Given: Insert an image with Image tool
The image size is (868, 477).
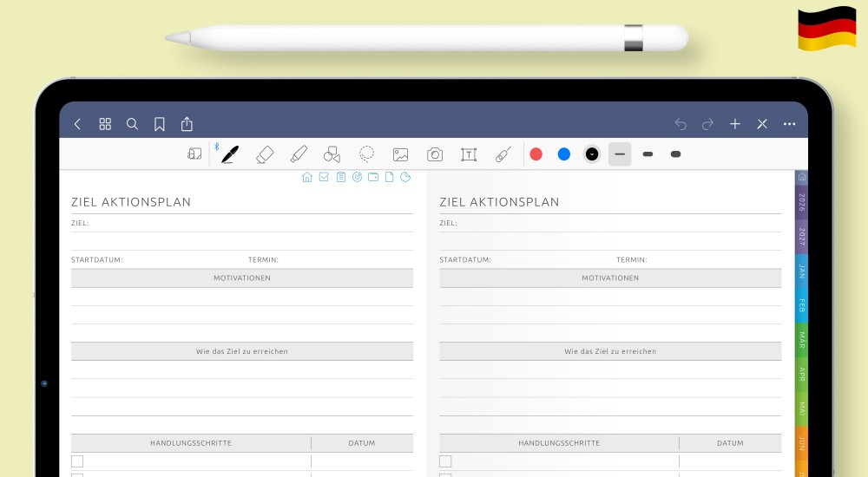Looking at the screenshot, I should pyautogui.click(x=400, y=154).
